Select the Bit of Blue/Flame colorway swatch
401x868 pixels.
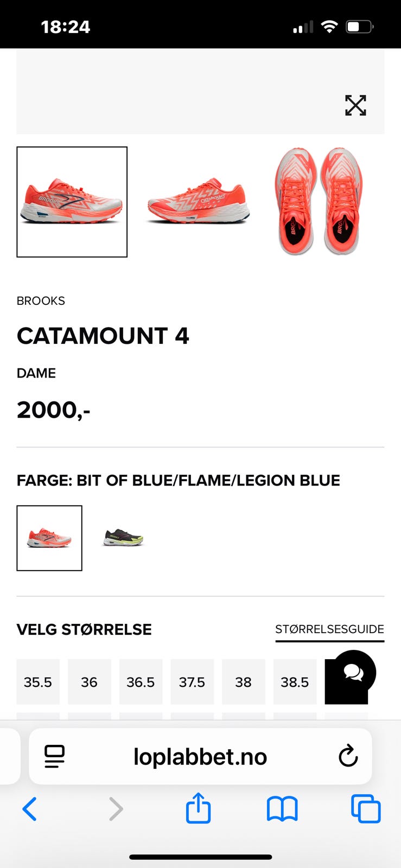(49, 538)
